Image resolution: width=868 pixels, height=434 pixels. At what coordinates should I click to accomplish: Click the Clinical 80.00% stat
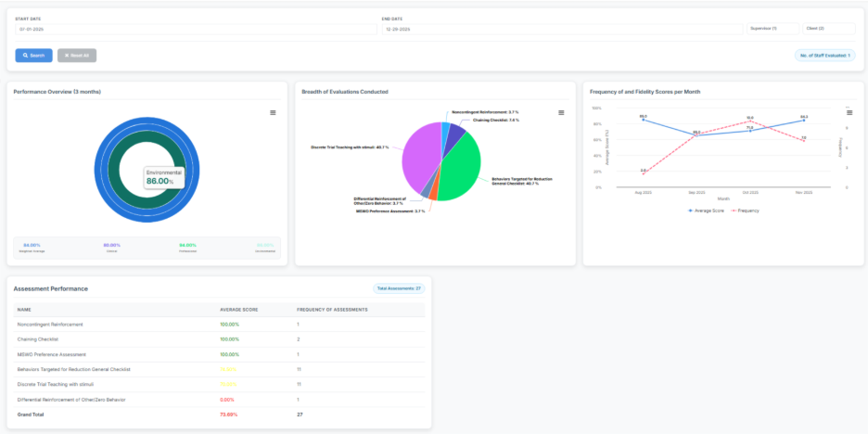tap(112, 248)
